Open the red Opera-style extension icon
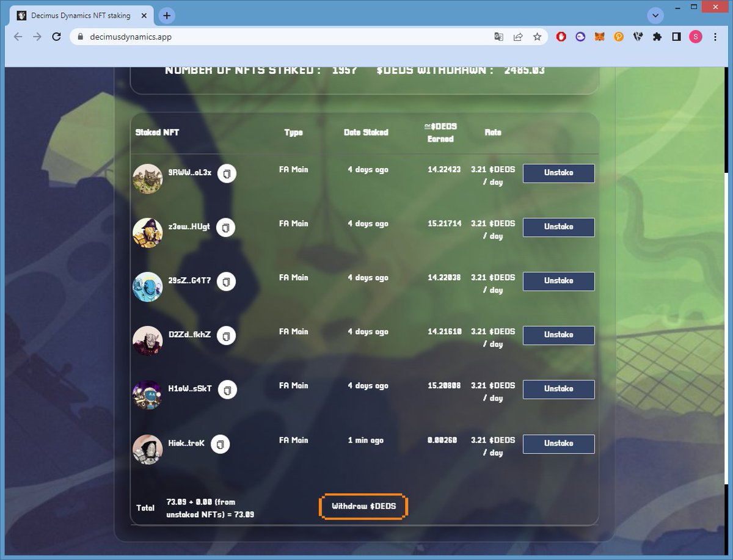733x560 pixels. coord(561,37)
